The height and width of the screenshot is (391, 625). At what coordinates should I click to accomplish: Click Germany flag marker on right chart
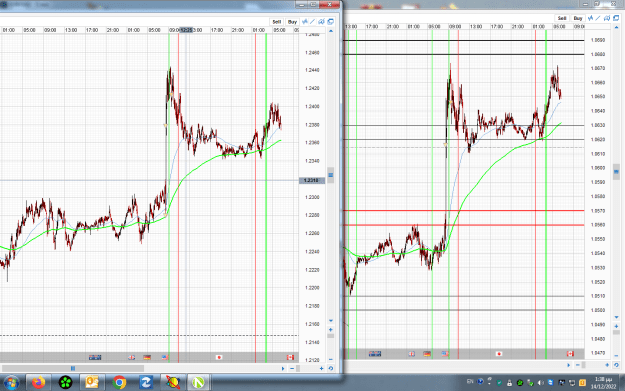(427, 354)
